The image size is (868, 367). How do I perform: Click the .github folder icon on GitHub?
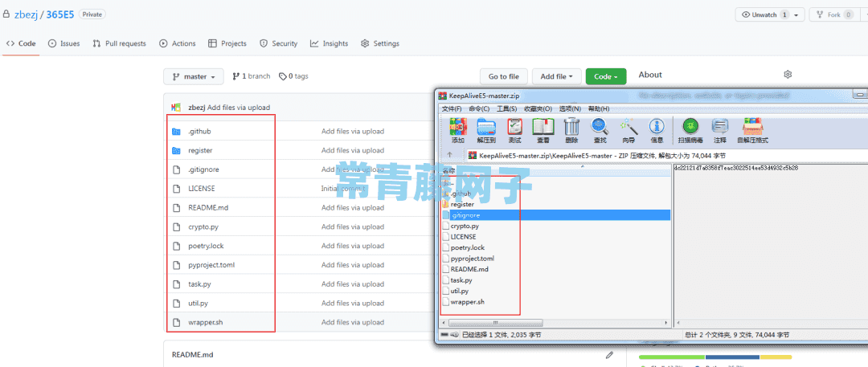tap(176, 132)
